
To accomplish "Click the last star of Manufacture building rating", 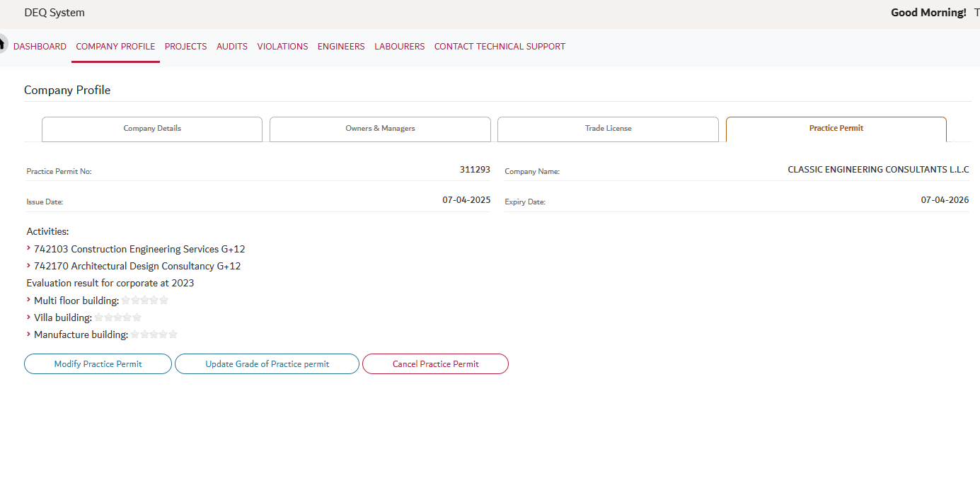I will tap(173, 334).
